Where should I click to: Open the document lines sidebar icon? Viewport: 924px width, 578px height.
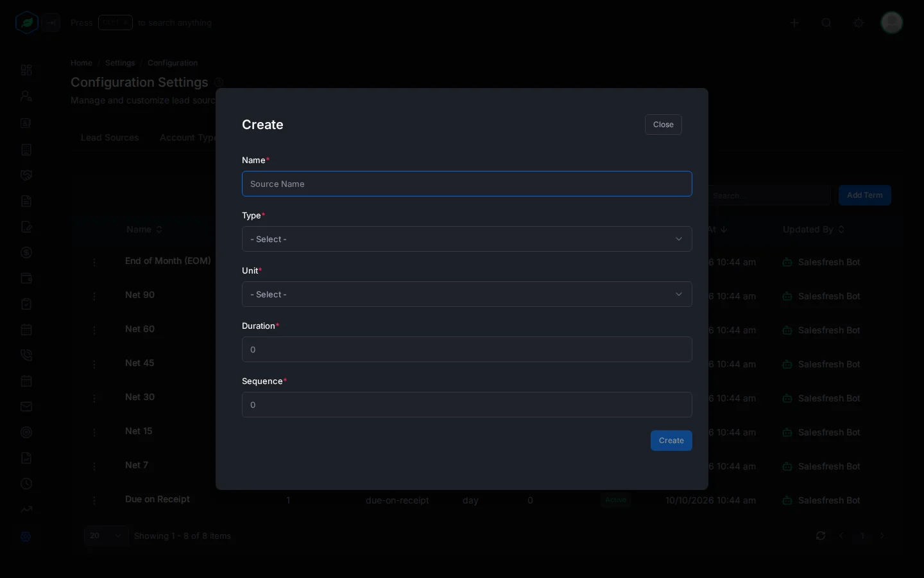coord(26,201)
